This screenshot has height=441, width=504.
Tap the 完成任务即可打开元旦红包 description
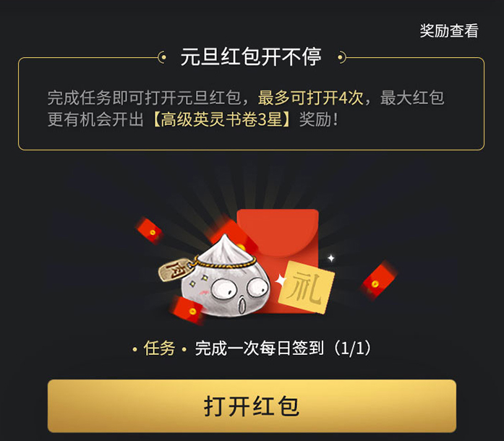pos(144,98)
